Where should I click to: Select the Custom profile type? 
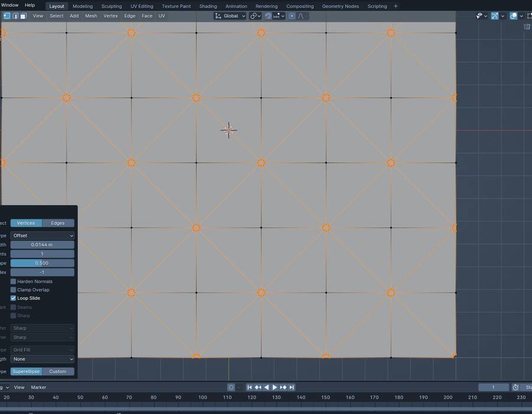pos(58,371)
